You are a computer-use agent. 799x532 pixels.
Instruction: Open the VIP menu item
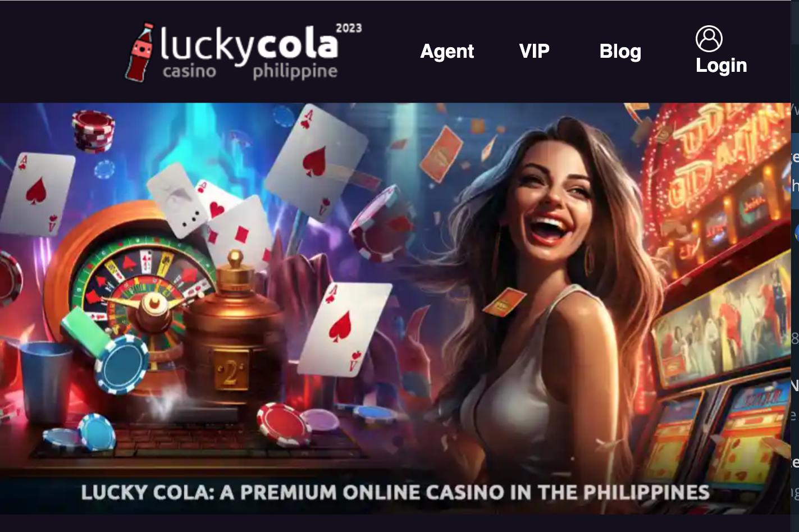click(534, 51)
